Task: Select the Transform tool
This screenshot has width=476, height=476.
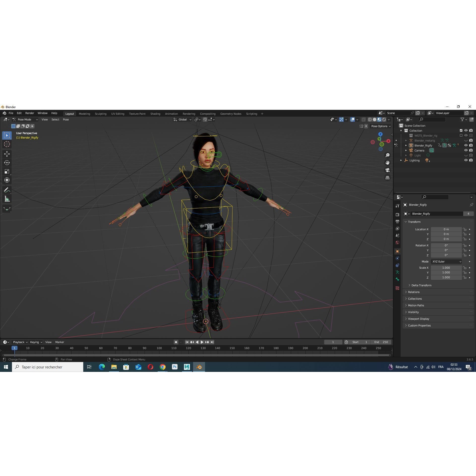Action: 7,180
